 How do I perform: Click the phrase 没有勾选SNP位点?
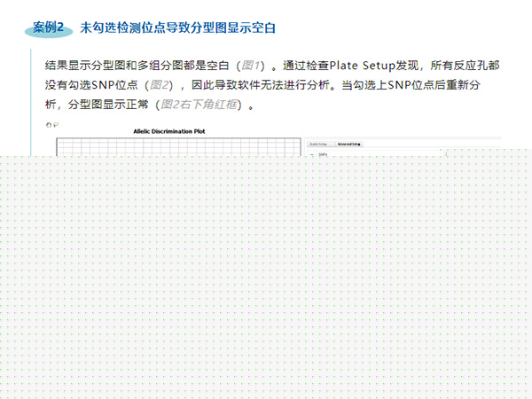coord(87,85)
